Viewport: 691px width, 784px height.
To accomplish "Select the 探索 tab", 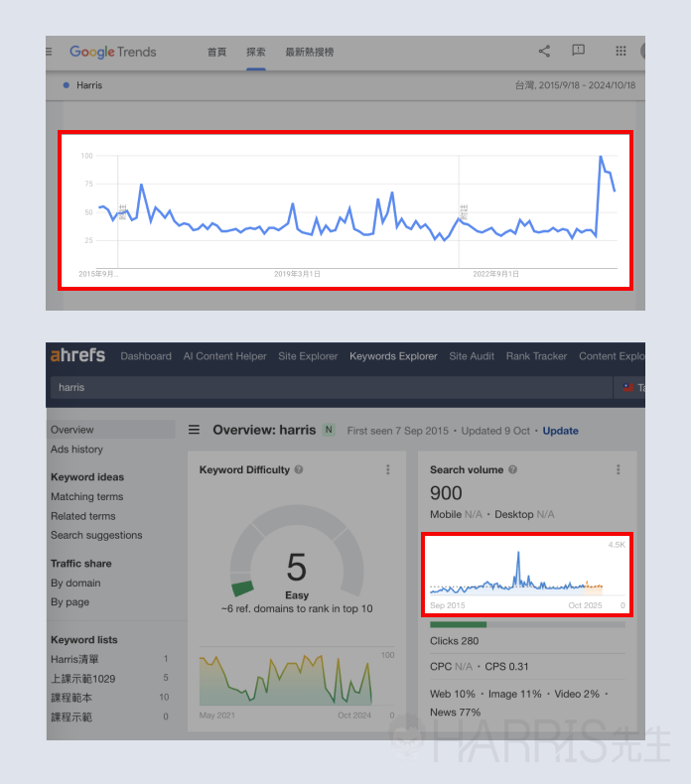I will [256, 52].
